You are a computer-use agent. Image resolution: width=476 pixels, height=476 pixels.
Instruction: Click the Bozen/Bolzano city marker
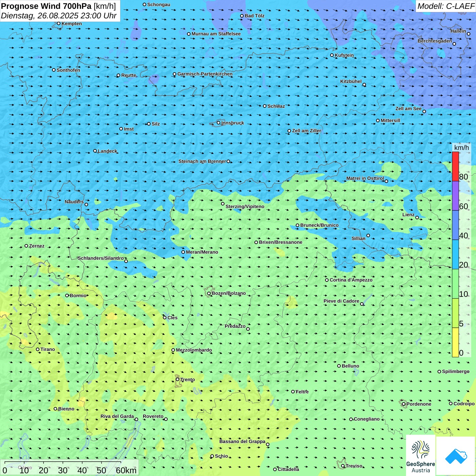(209, 293)
